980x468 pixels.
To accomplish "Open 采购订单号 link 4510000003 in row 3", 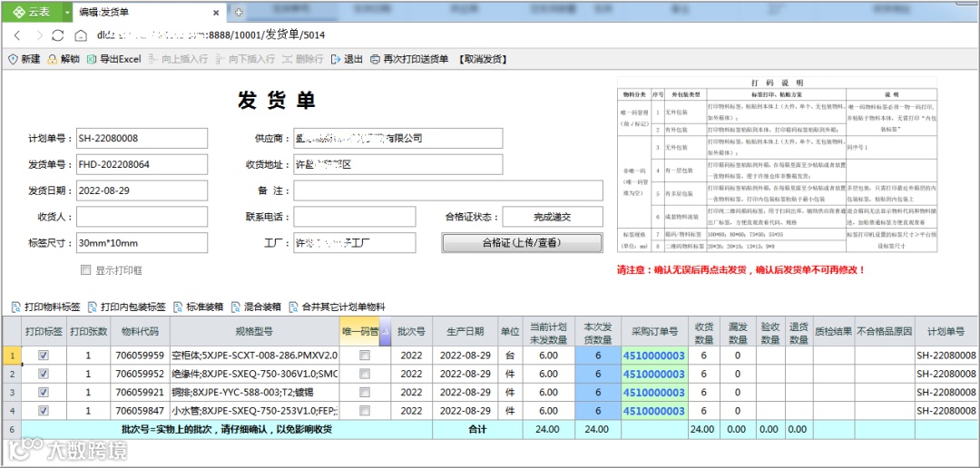I will (x=653, y=393).
